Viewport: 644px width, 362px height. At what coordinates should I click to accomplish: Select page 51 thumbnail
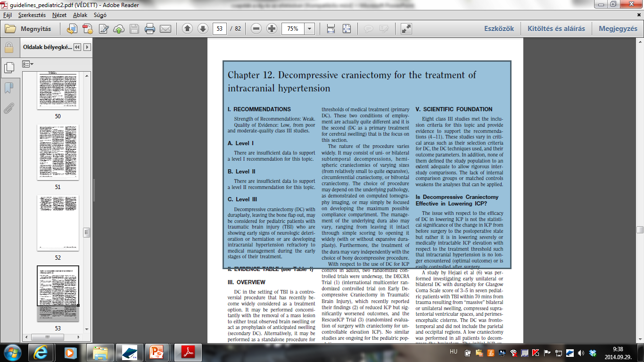(58, 152)
